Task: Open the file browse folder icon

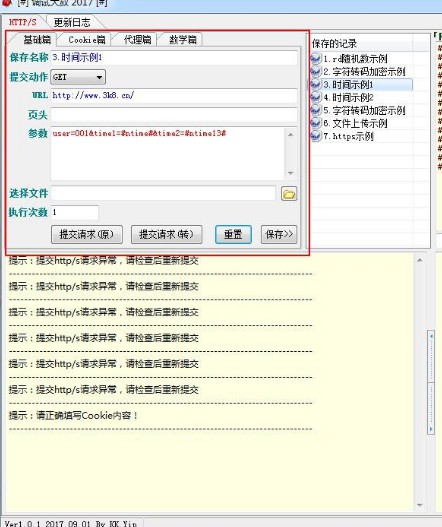Action: tap(289, 194)
